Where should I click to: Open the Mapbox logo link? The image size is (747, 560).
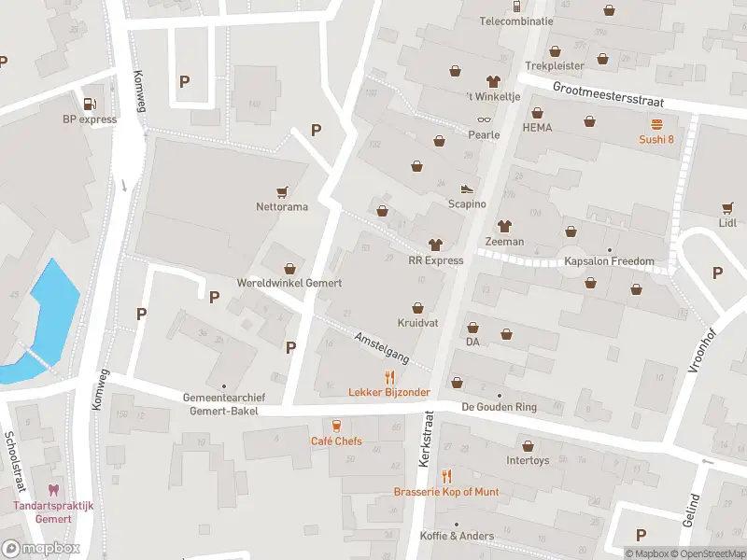(x=41, y=549)
